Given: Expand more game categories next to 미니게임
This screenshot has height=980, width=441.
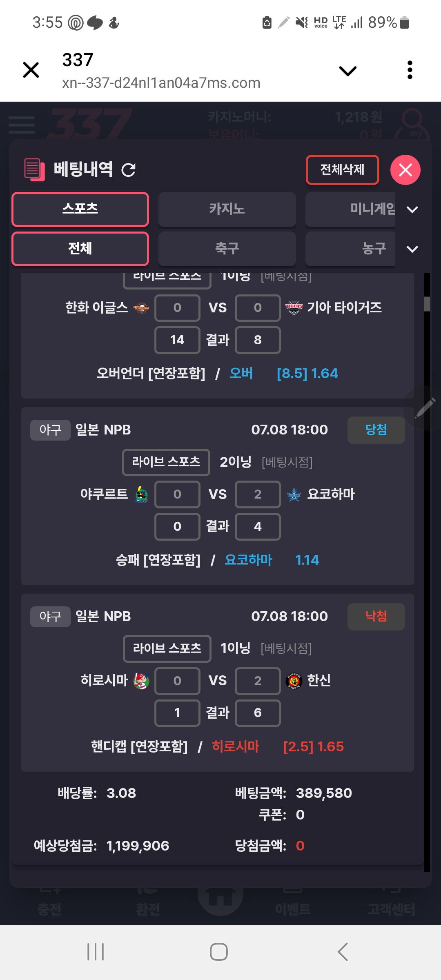Looking at the screenshot, I should pos(412,209).
